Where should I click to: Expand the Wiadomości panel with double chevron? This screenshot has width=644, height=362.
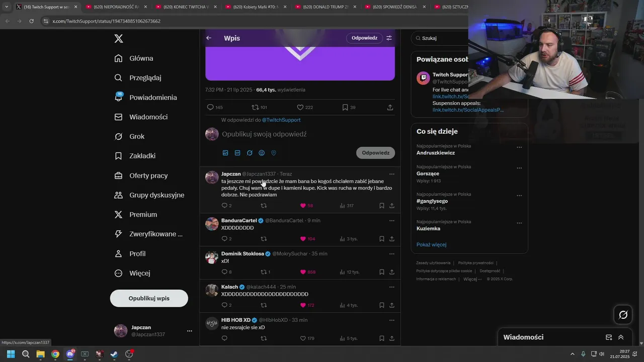pyautogui.click(x=621, y=337)
